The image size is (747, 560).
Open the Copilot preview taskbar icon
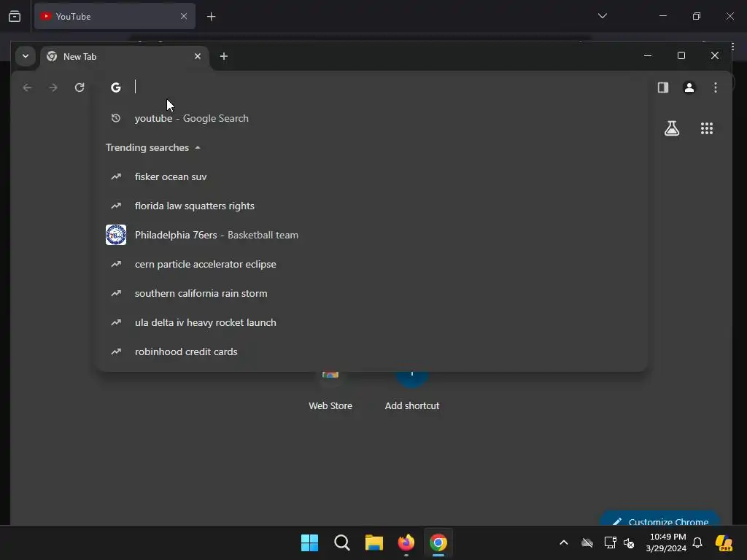pos(724,542)
